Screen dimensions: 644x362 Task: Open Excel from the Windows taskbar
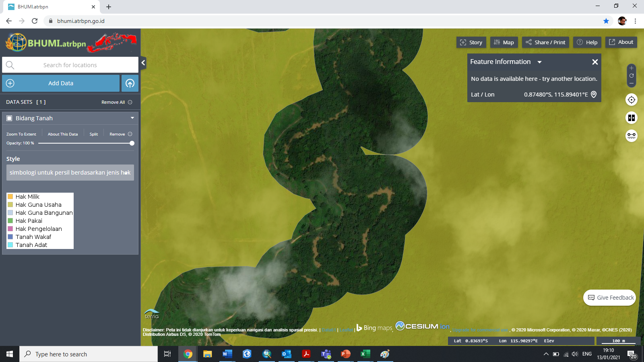[x=365, y=354]
